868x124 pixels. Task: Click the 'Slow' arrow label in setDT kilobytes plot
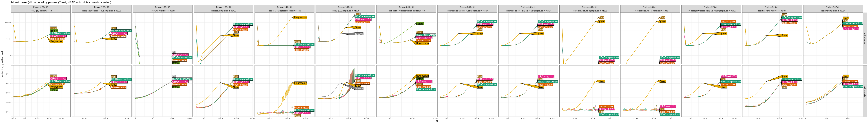(x=236, y=35)
